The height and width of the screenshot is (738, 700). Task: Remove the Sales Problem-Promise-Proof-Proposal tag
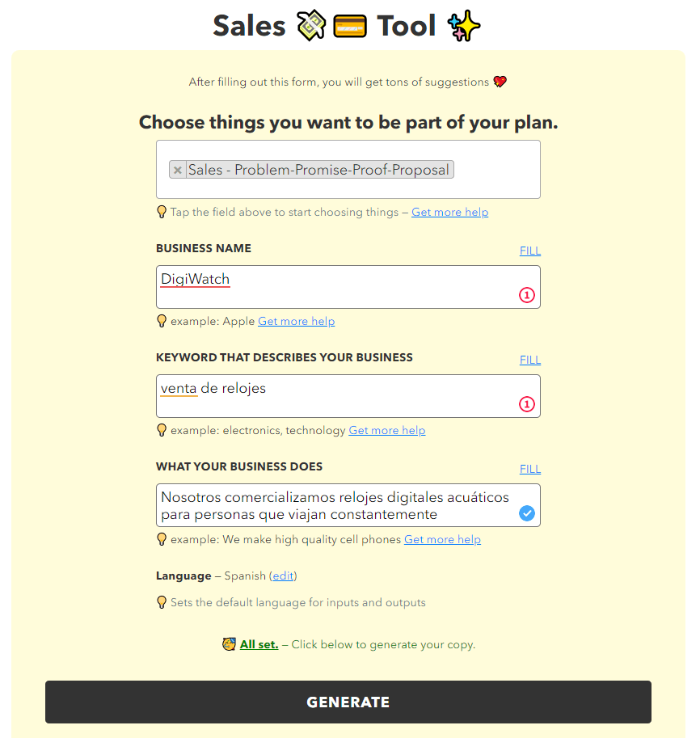pos(178,170)
